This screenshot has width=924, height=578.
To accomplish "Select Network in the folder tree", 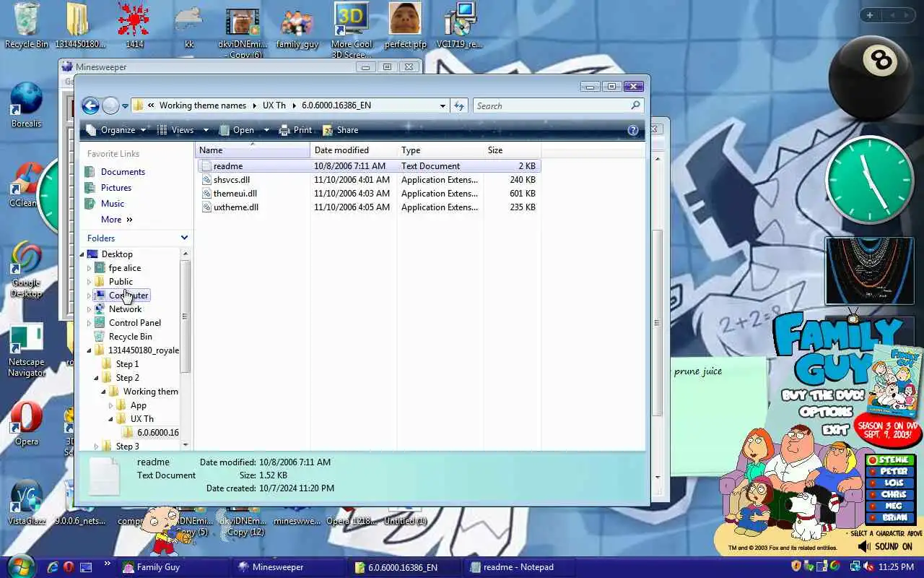I will (125, 309).
